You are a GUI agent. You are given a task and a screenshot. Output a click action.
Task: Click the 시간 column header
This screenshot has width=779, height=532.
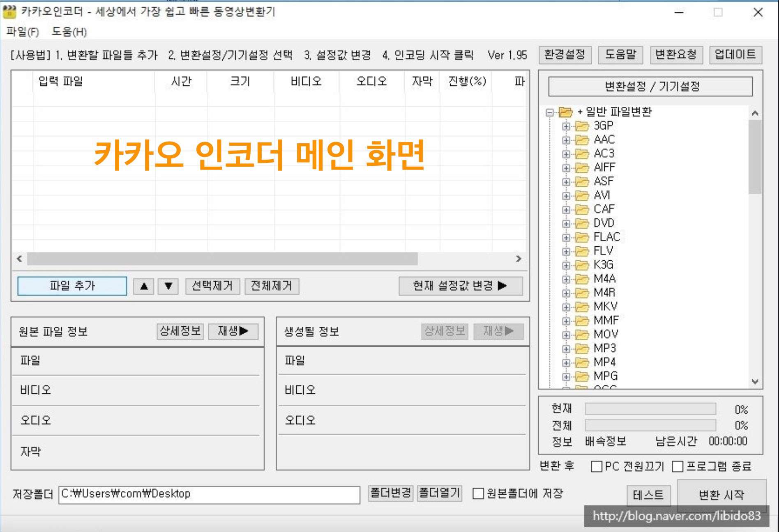click(x=181, y=81)
